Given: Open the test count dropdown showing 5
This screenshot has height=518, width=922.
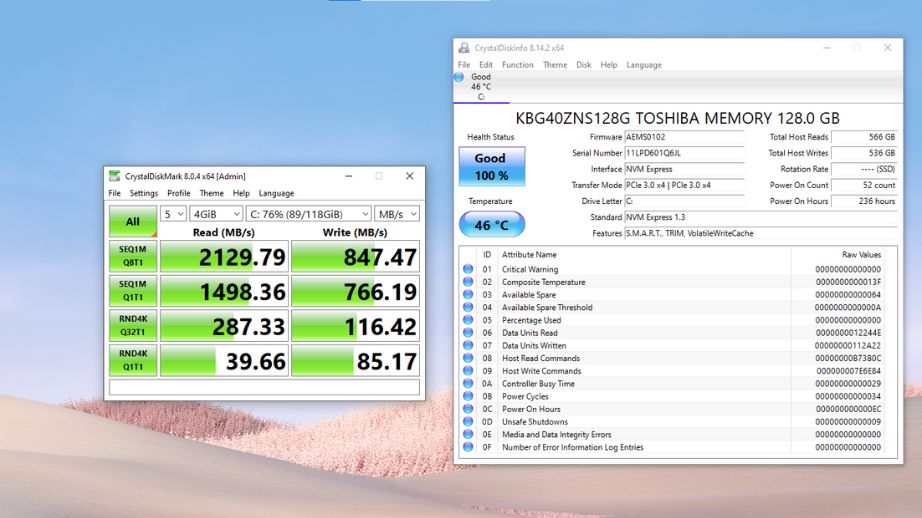Looking at the screenshot, I should [x=173, y=214].
